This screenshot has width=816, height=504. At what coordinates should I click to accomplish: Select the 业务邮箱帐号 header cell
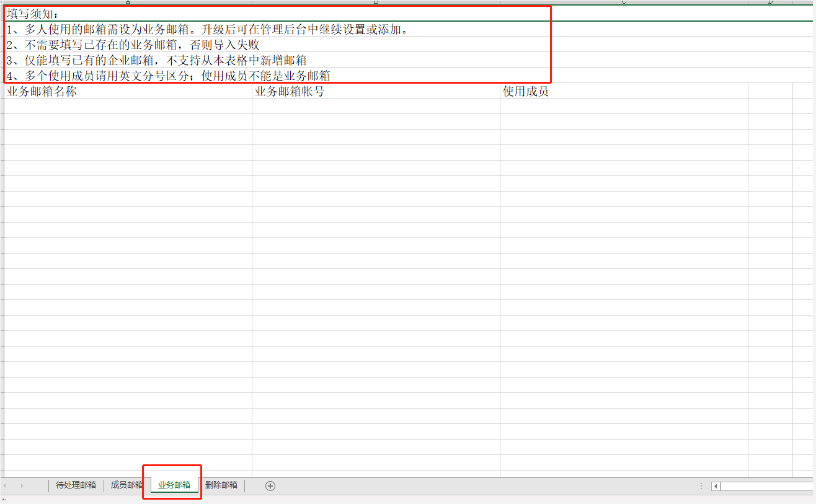tap(376, 92)
